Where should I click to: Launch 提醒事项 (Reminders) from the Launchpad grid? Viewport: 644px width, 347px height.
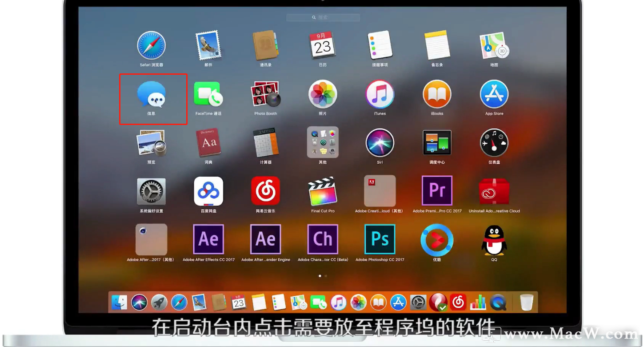380,45
